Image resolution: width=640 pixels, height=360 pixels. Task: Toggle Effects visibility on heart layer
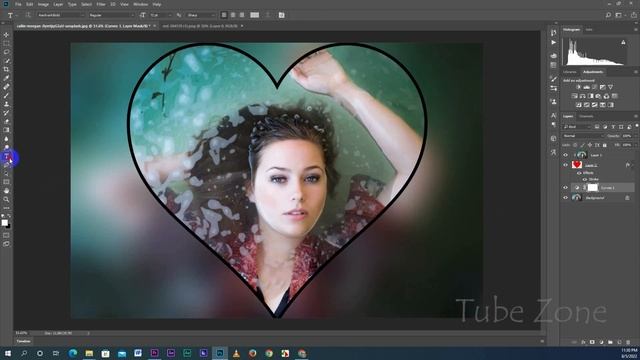coord(579,173)
